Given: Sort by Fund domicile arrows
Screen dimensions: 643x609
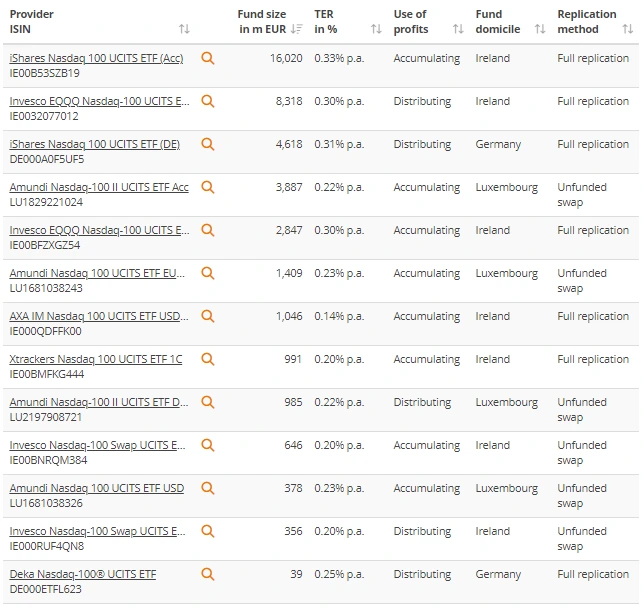Looking at the screenshot, I should (x=540, y=29).
